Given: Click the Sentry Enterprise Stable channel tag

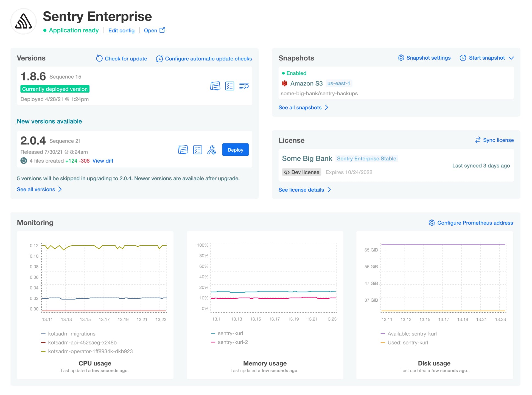Looking at the screenshot, I should pyautogui.click(x=366, y=158).
